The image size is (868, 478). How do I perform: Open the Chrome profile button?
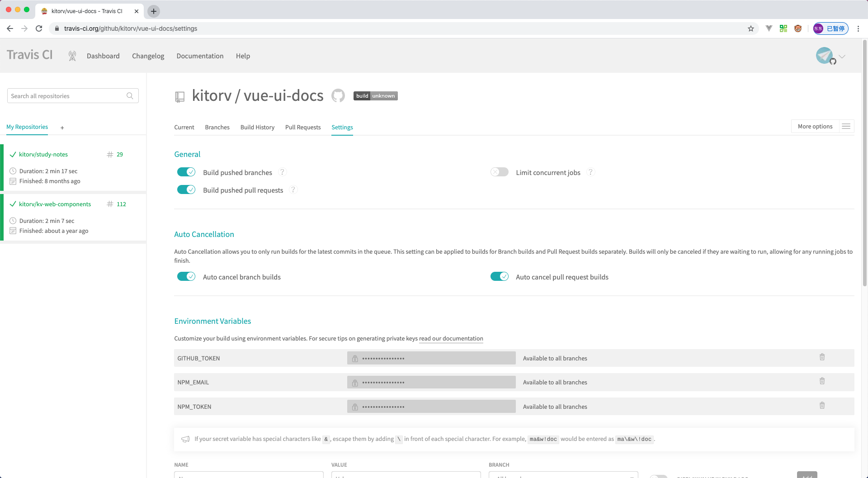830,28
